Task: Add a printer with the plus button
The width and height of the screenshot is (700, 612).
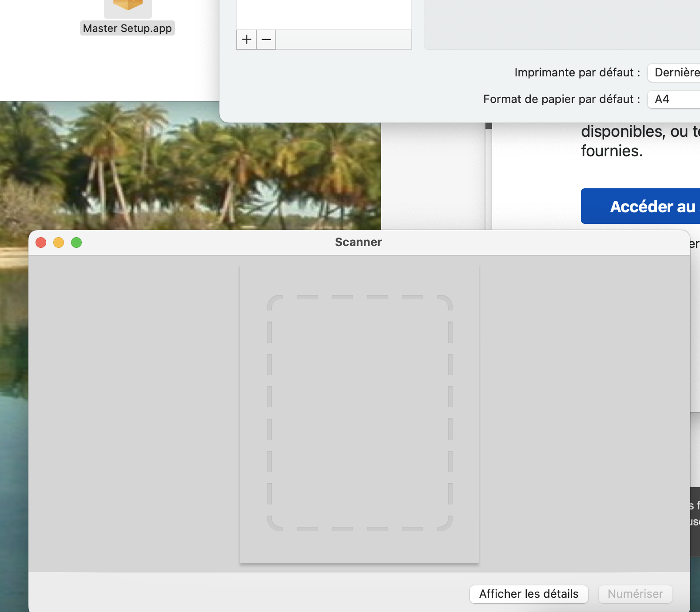Action: pos(247,40)
